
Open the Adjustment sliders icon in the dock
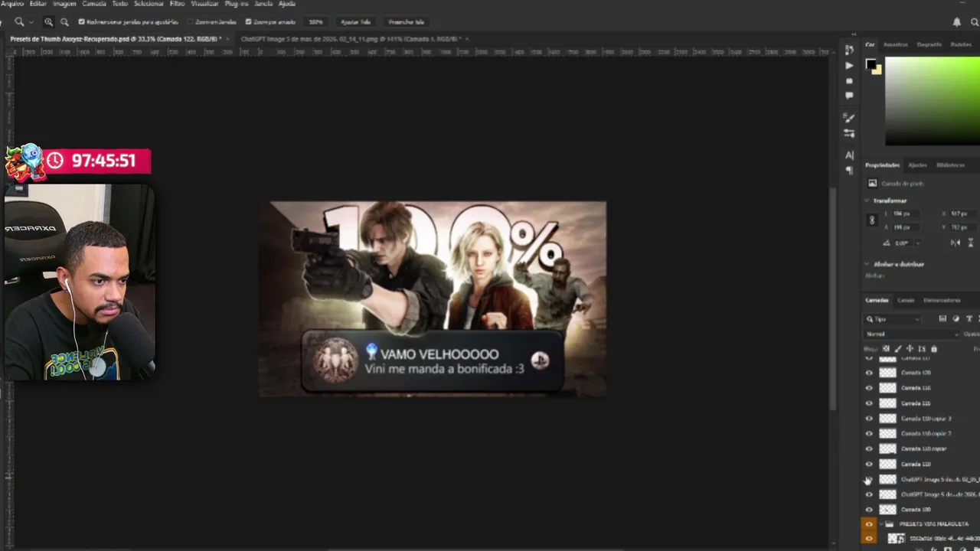(x=849, y=133)
